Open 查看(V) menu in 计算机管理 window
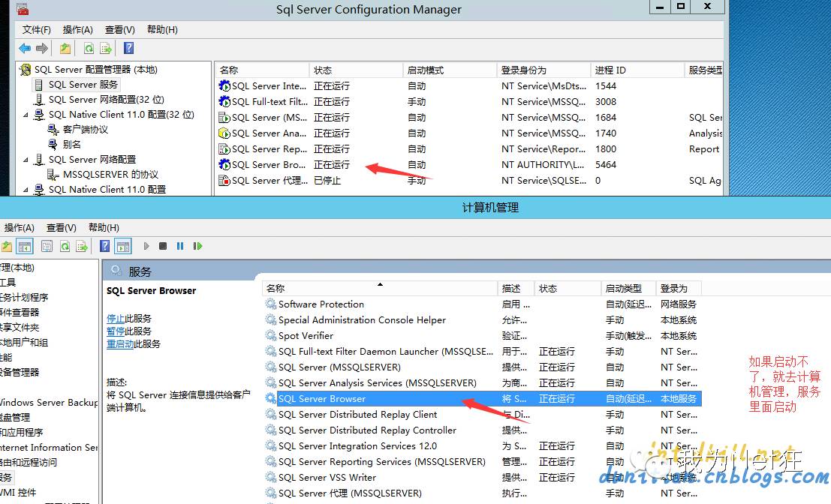 (x=62, y=228)
